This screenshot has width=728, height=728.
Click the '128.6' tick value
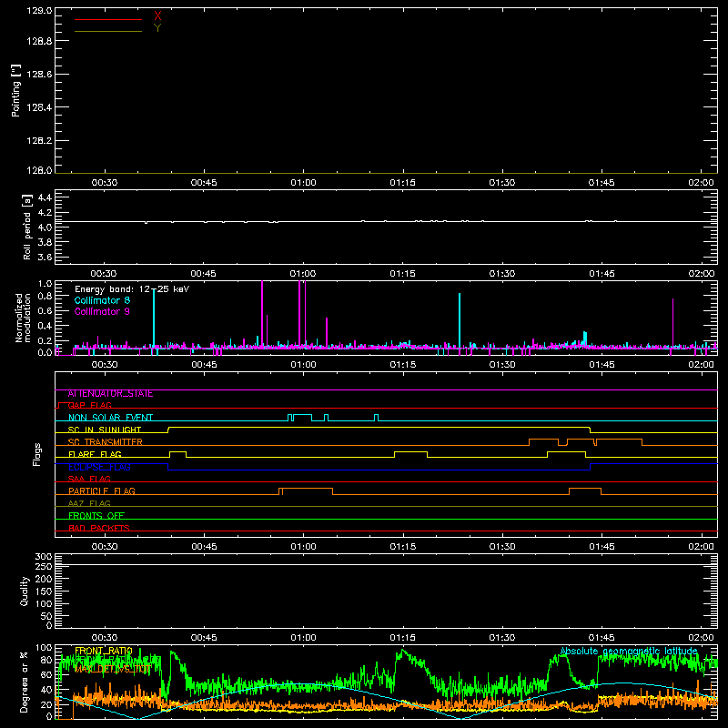point(39,75)
